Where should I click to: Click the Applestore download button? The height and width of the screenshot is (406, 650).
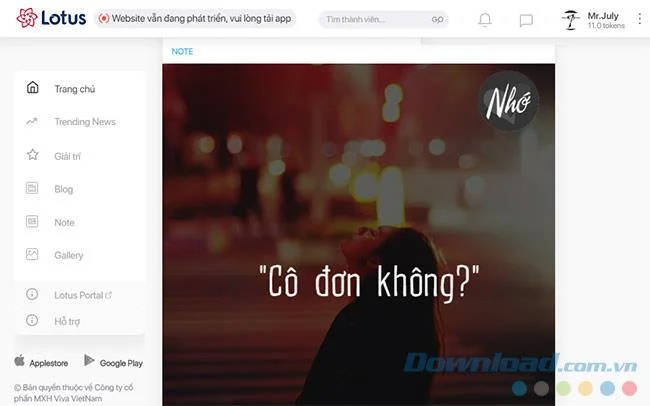click(x=41, y=362)
